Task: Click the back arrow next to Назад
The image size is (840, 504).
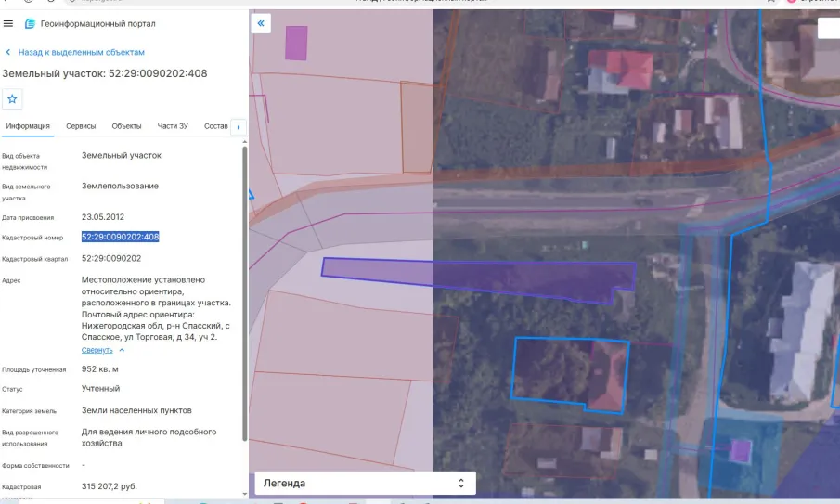Action: point(8,53)
